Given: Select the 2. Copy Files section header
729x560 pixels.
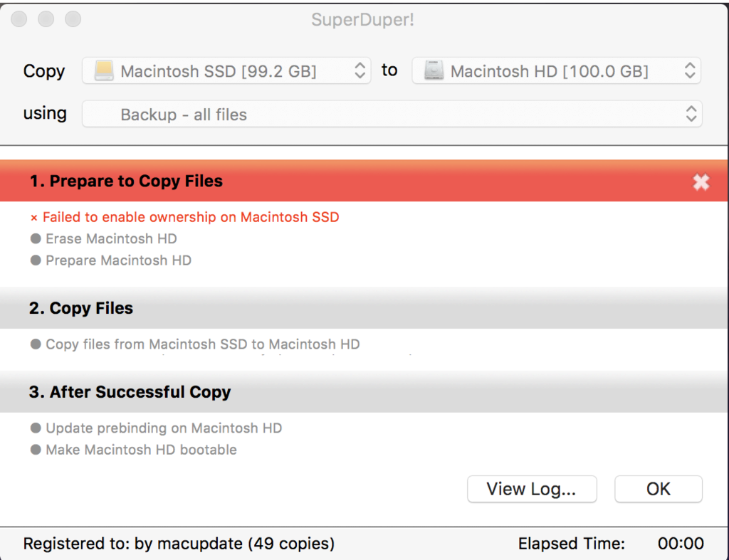Looking at the screenshot, I should [81, 308].
